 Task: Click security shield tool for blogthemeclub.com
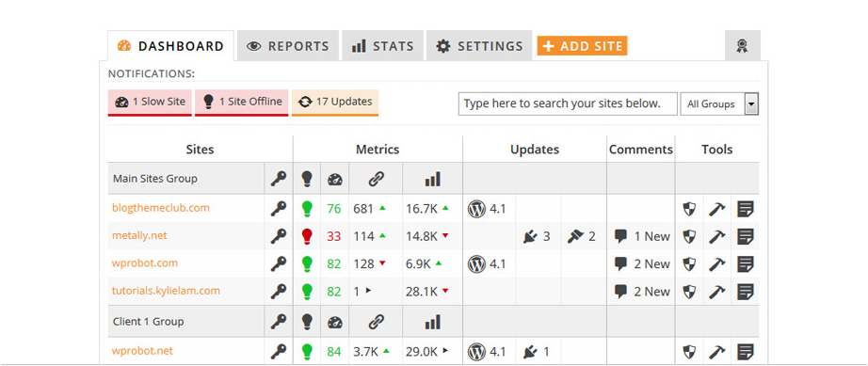(x=689, y=209)
